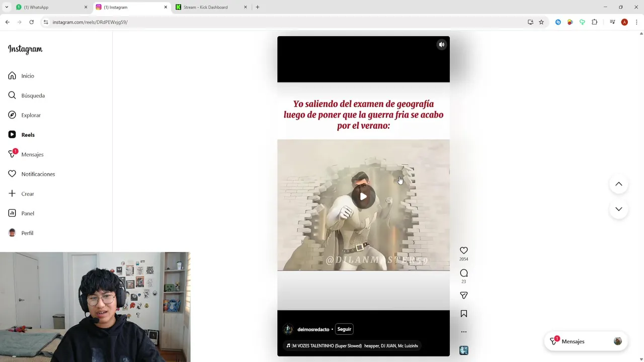Open deimosredacto profile link
Image resolution: width=644 pixels, height=362 pixels.
coord(313,330)
